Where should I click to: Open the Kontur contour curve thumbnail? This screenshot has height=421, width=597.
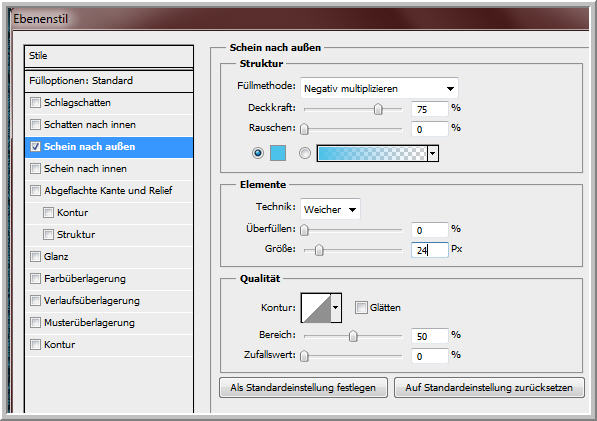[316, 308]
